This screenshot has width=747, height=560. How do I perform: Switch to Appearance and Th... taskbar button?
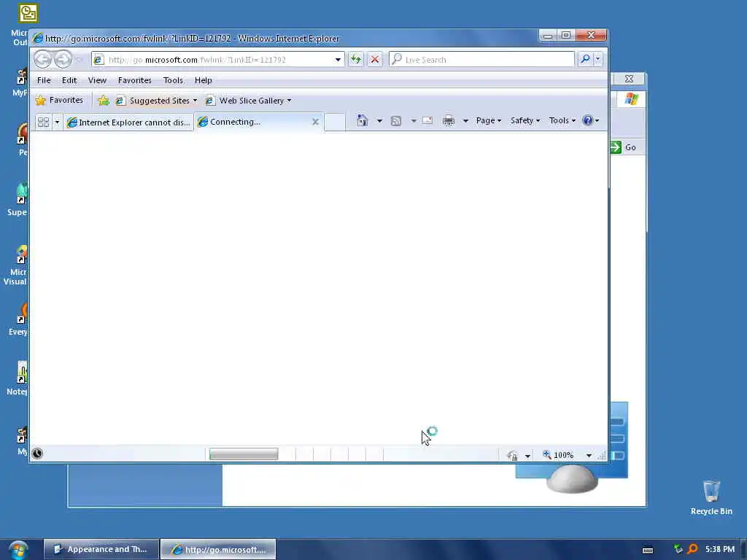tap(101, 550)
